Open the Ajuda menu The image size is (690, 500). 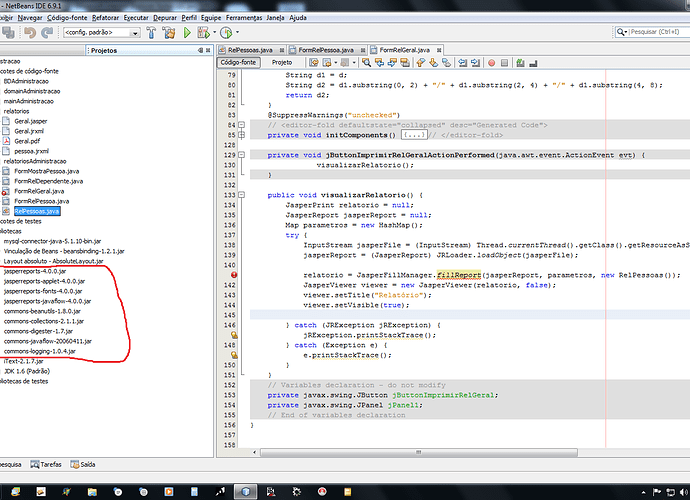[298, 18]
